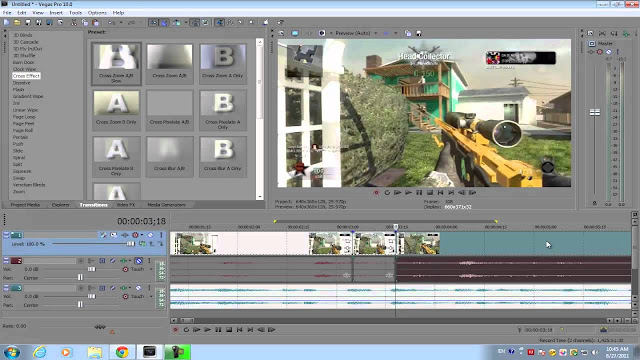This screenshot has height=360, width=640.
Task: Toggle mute on video track 1
Action: pyautogui.click(x=150, y=235)
